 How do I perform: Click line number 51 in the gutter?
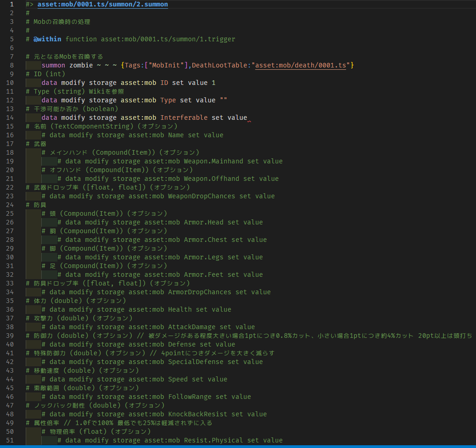(x=10, y=440)
